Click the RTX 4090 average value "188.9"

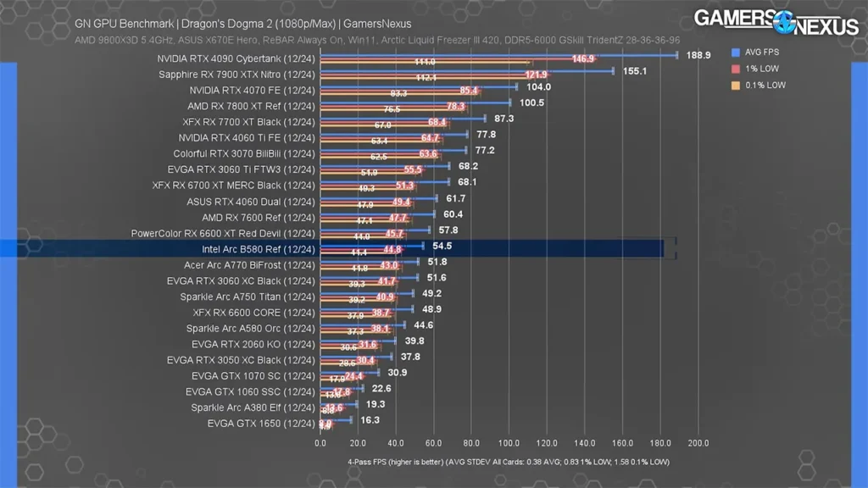click(x=698, y=55)
